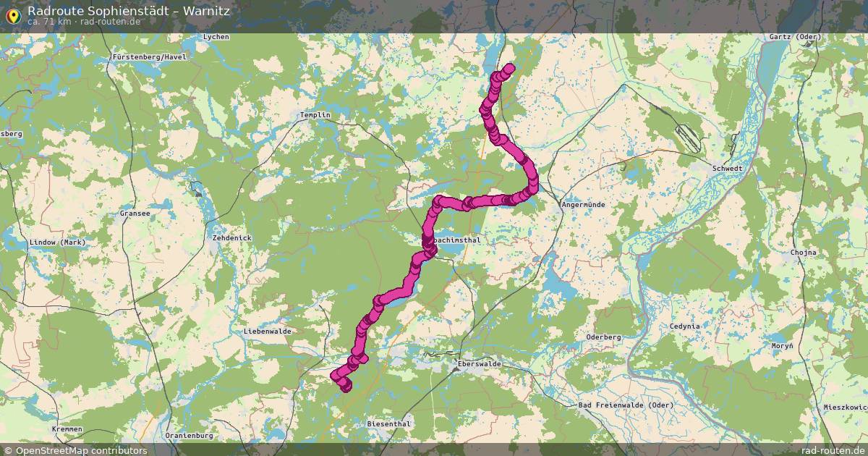Screen dimensions: 868x456
Task: Select the Angermünde town label
Action: pos(583,205)
